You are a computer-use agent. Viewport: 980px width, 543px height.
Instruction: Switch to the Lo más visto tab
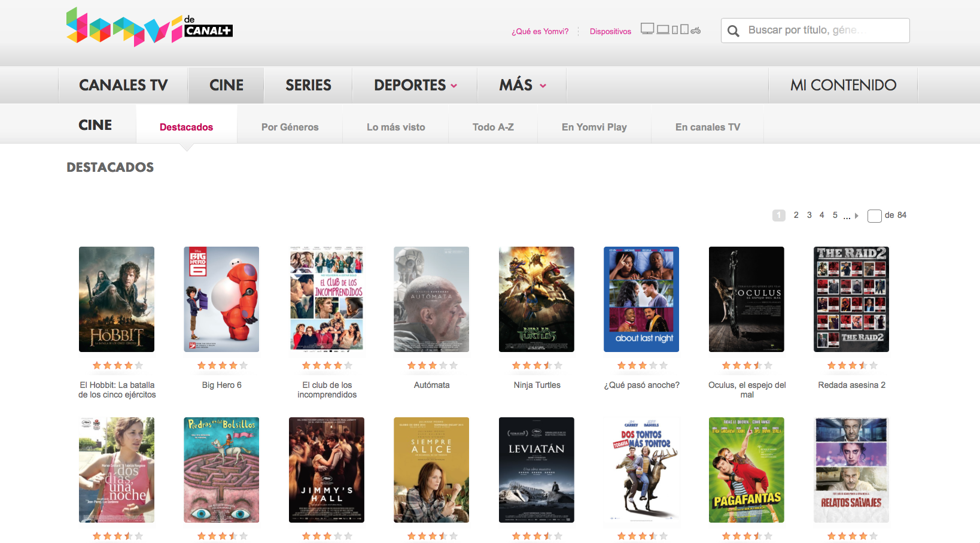coord(396,127)
